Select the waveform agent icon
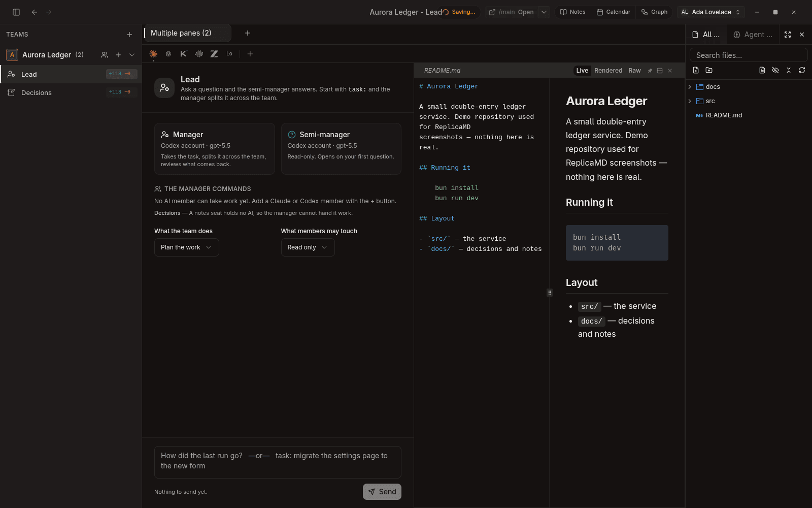Viewport: 812px width, 508px height. click(x=199, y=54)
